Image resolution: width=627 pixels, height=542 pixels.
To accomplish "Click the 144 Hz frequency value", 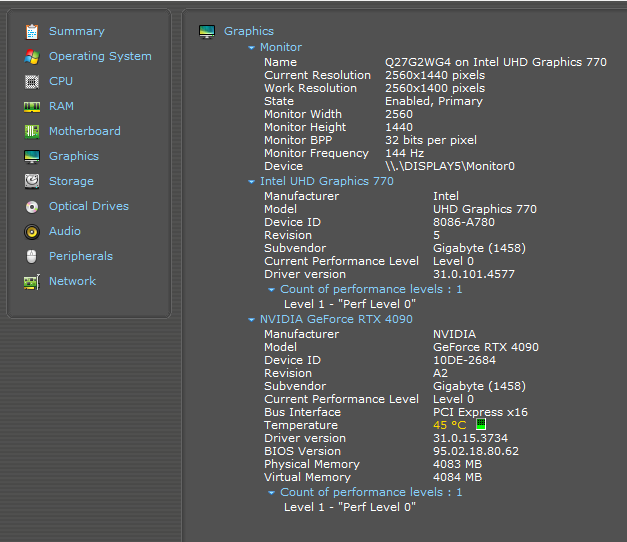I will coord(404,153).
